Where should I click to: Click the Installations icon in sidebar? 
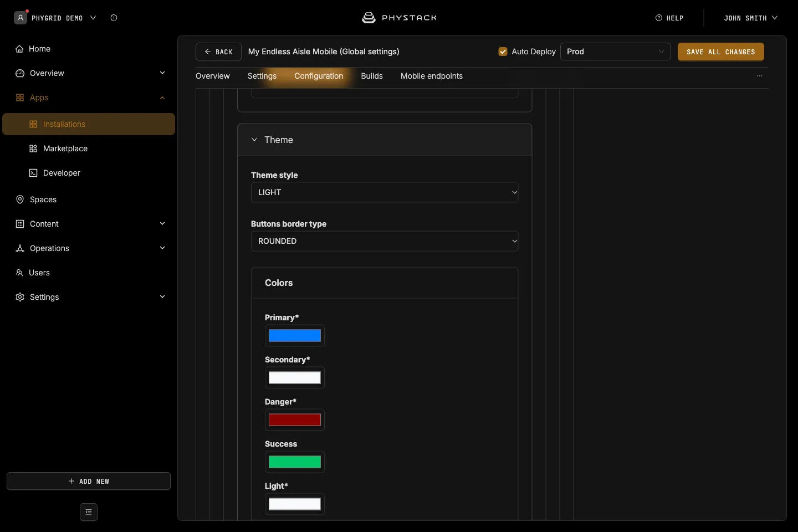coord(33,124)
